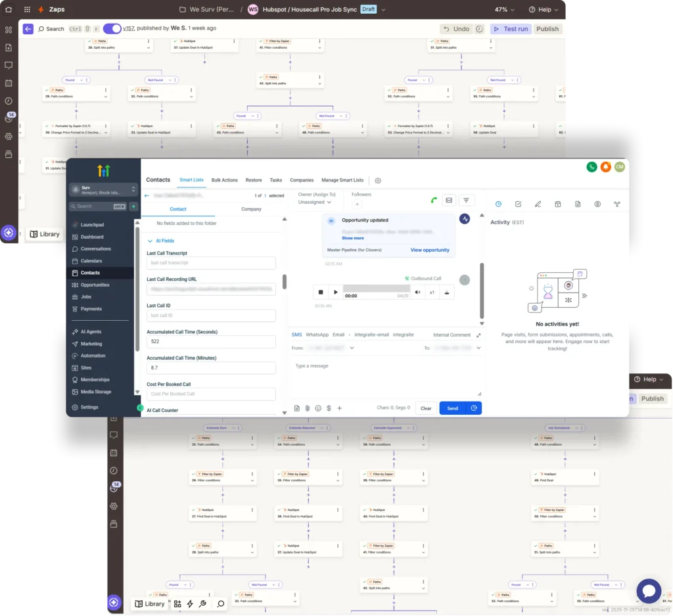The width and height of the screenshot is (673, 616).
Task: Schedule the message with the clock icon
Action: click(x=474, y=408)
